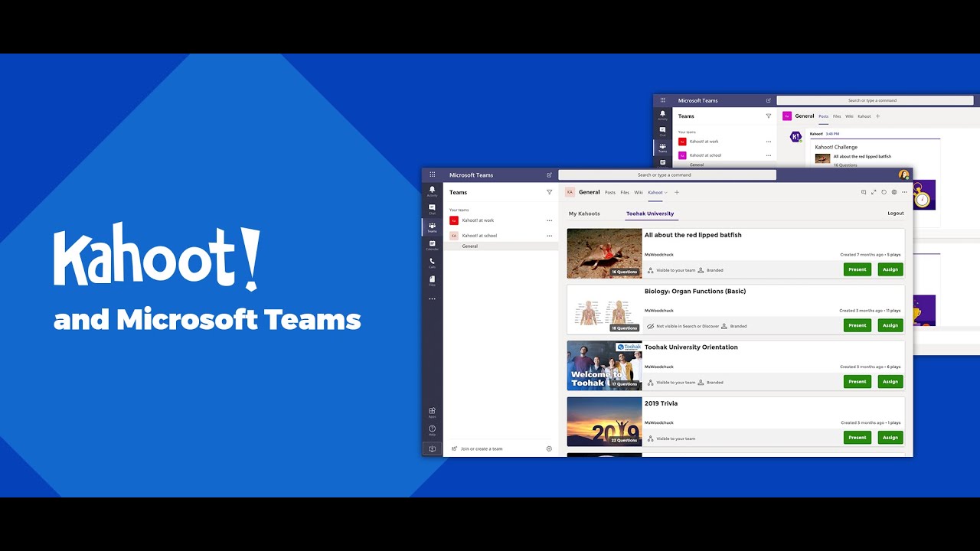
Task: Open channel more options ellipsis in header
Action: pyautogui.click(x=904, y=192)
